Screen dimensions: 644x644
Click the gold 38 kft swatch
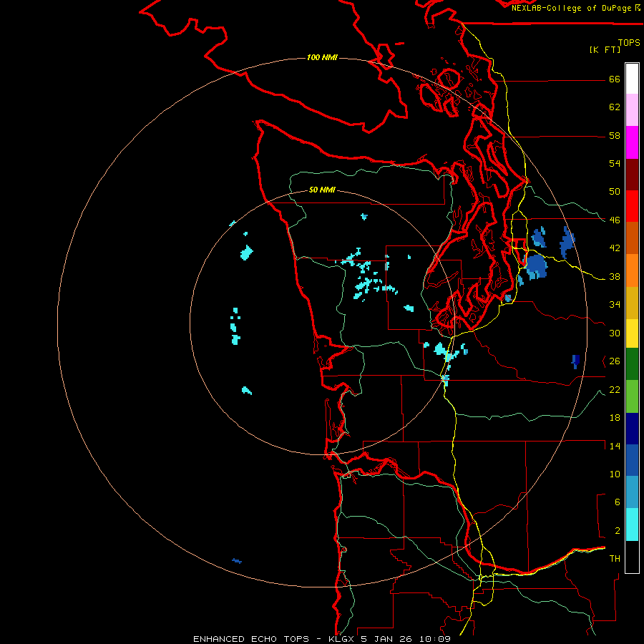(x=632, y=303)
